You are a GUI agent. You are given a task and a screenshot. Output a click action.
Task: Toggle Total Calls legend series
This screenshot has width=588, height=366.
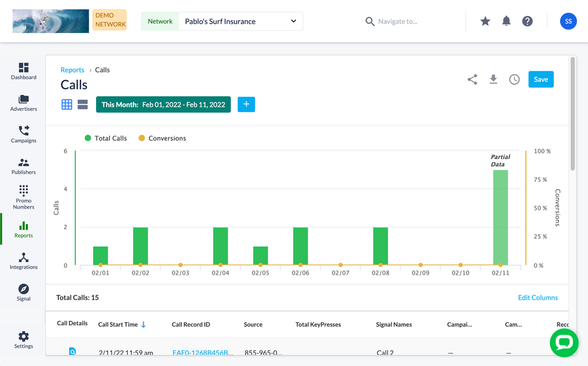(x=106, y=139)
